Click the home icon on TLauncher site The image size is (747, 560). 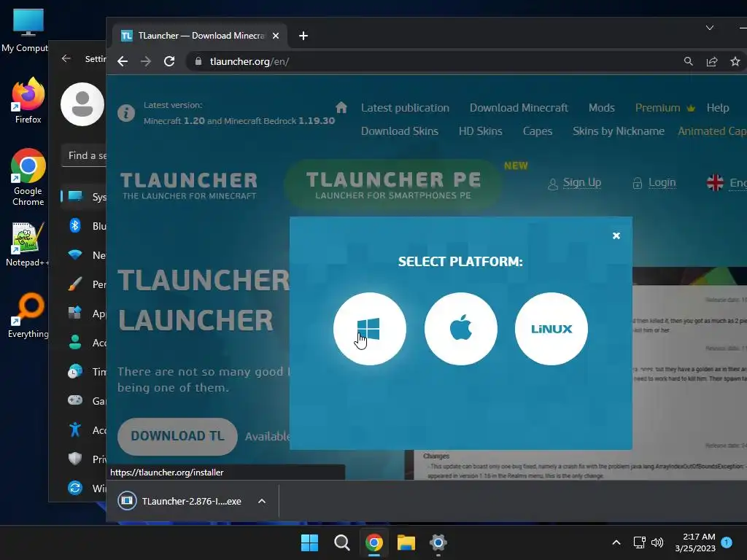[x=341, y=108]
